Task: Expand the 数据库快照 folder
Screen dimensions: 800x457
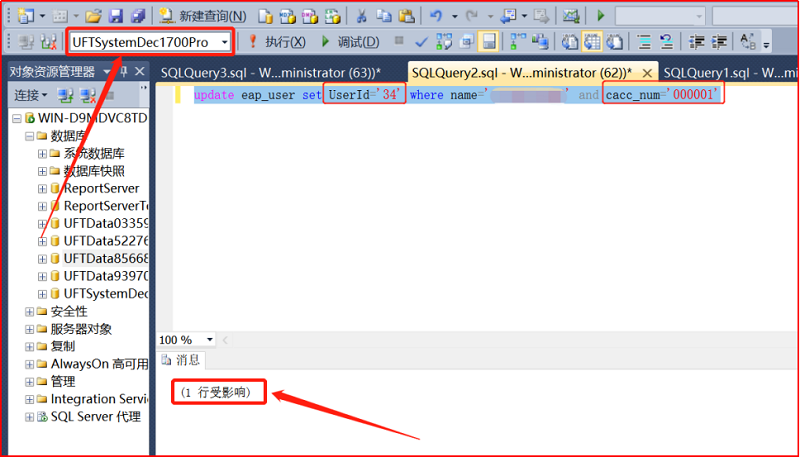Action: pyautogui.click(x=42, y=171)
